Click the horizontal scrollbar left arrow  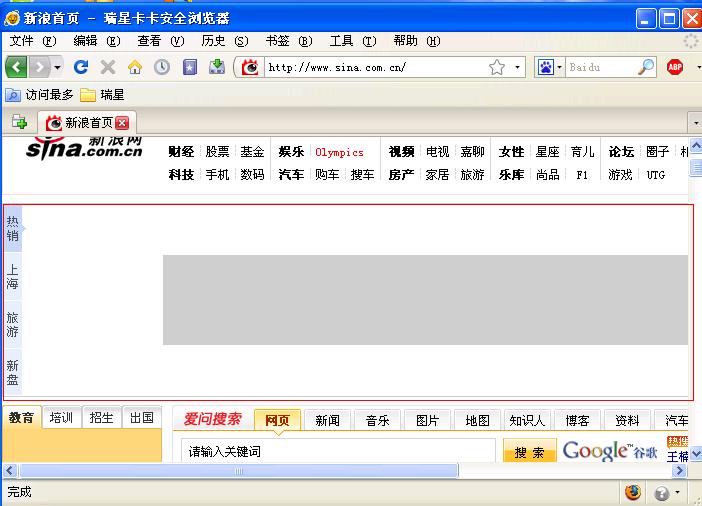[10, 471]
